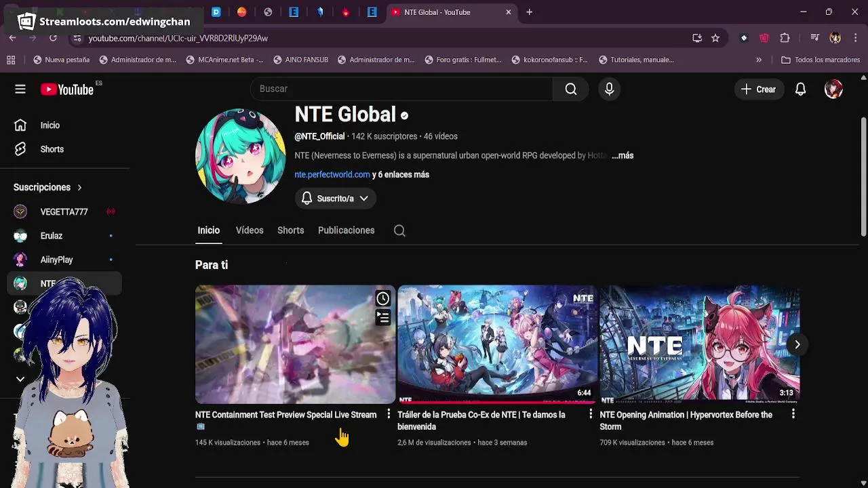Go back in the browser
868x488 pixels.
12,38
